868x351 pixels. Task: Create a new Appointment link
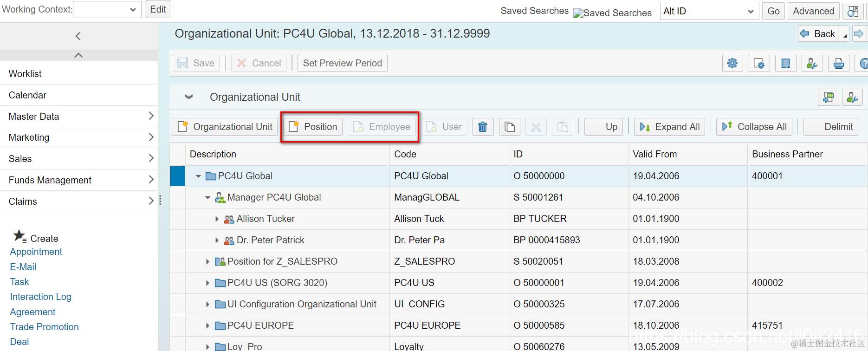pos(36,252)
